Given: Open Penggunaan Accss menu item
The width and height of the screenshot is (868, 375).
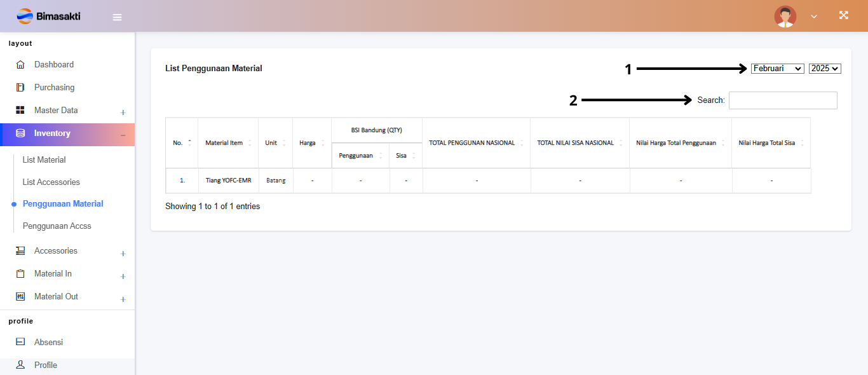Looking at the screenshot, I should (x=57, y=226).
